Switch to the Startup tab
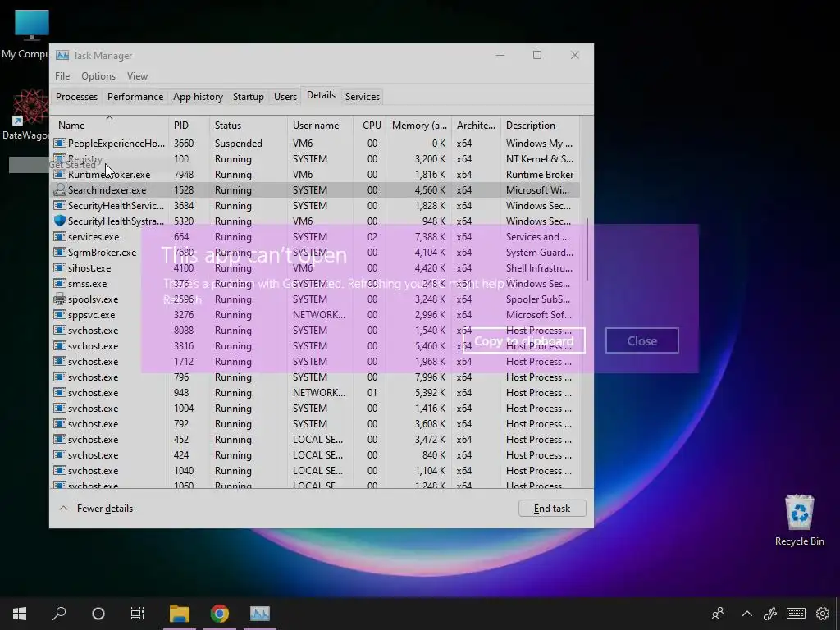This screenshot has width=840, height=630. click(x=248, y=97)
